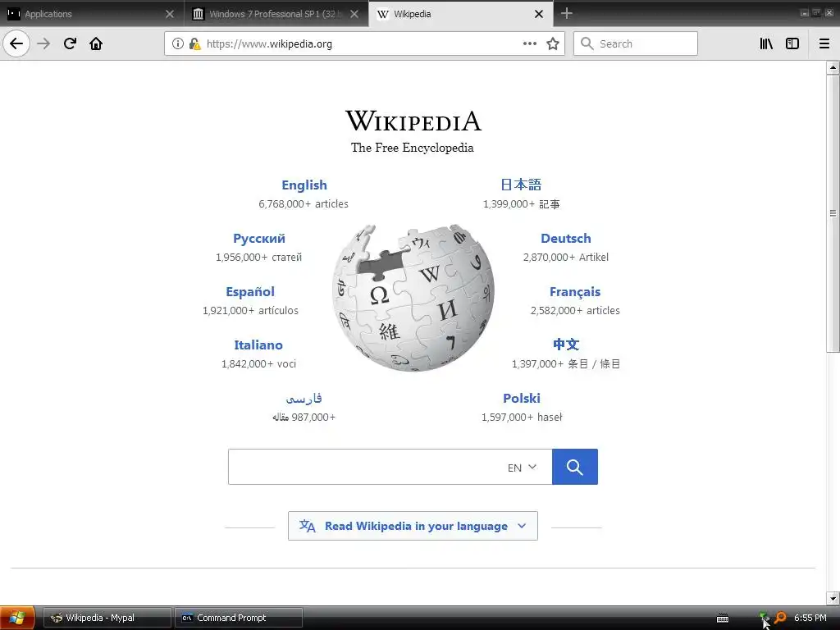Click the padlock with warning icon

click(x=194, y=43)
